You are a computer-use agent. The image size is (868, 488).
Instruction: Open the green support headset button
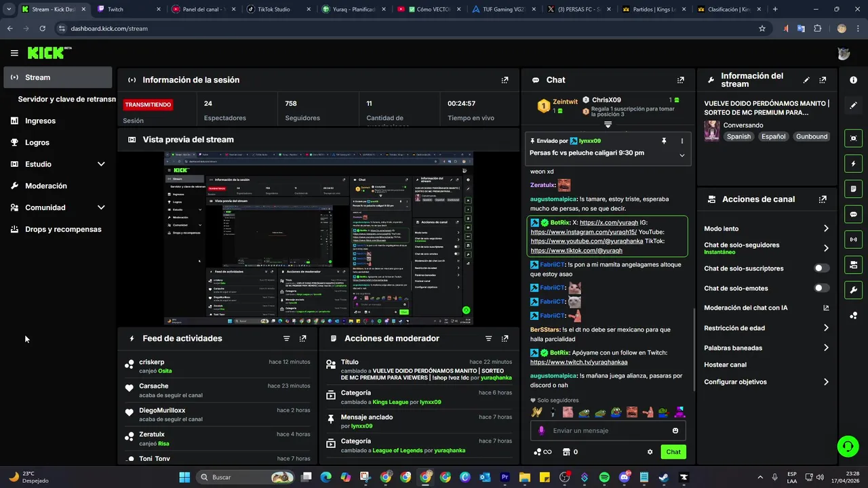[x=848, y=446]
